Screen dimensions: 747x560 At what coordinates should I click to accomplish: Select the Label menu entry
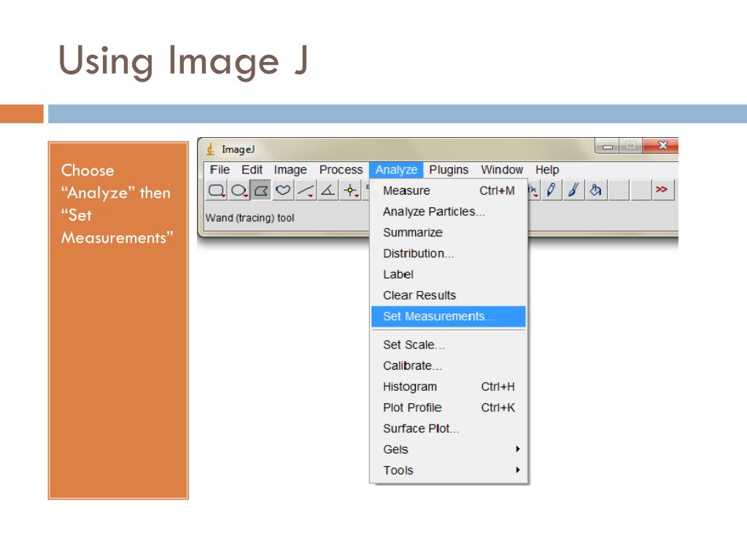449,274
